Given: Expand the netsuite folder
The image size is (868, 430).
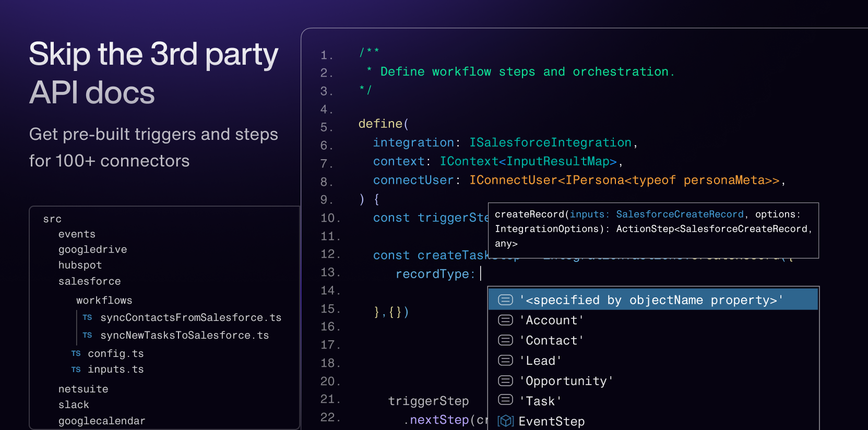Looking at the screenshot, I should [83, 389].
